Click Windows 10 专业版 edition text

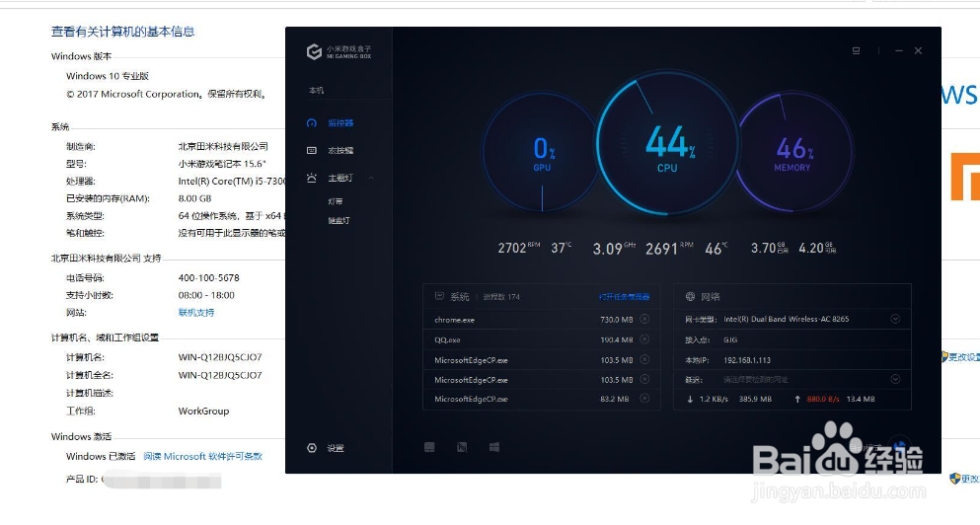tap(108, 76)
